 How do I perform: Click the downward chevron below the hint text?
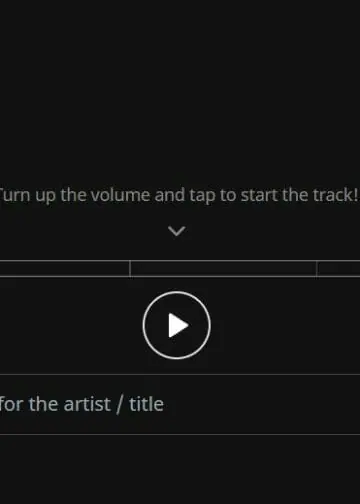pos(177,231)
